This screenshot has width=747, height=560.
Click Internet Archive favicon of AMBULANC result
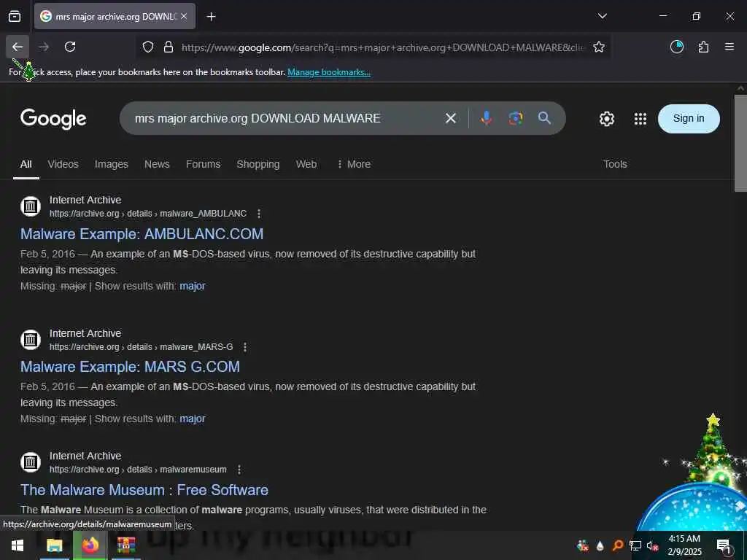click(31, 206)
